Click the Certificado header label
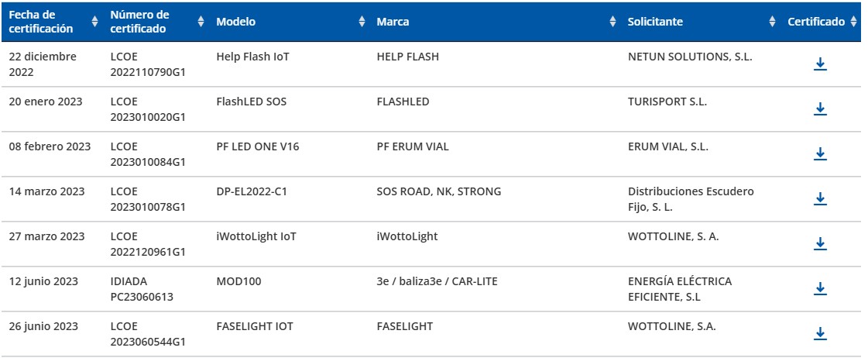The image size is (868, 358). (816, 22)
